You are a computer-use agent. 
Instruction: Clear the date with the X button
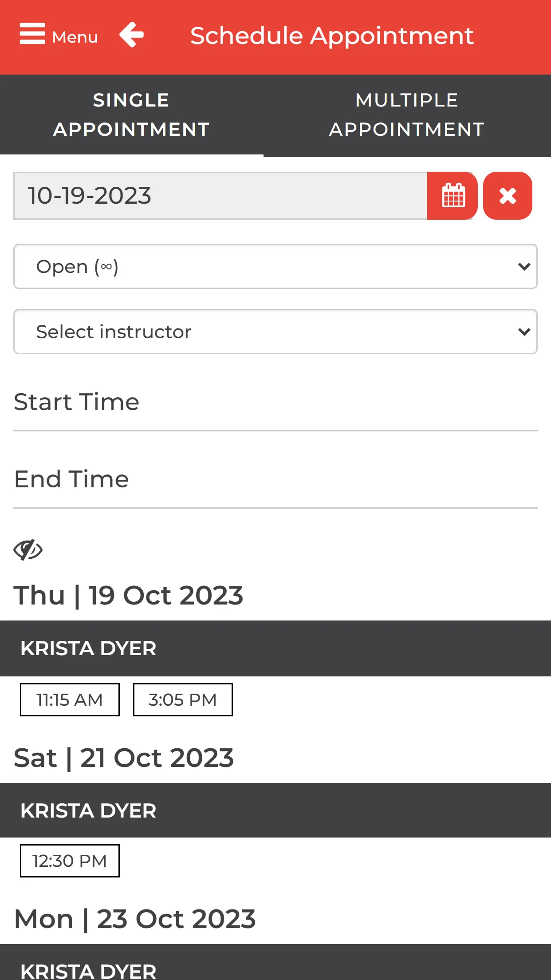coord(508,196)
